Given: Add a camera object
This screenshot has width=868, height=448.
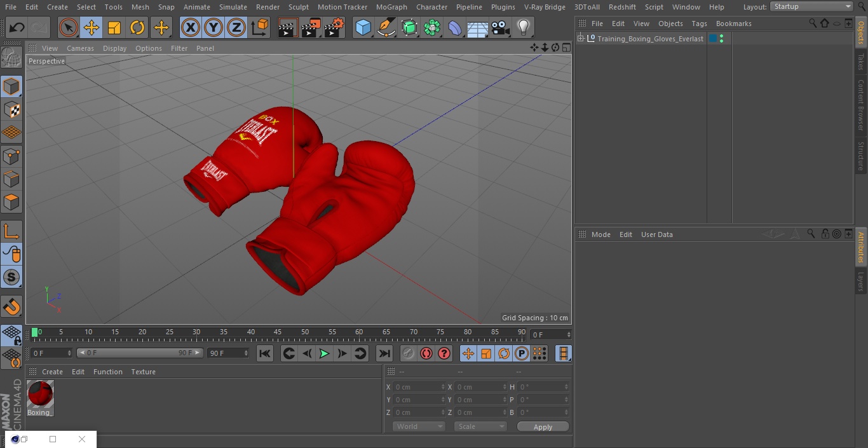Looking at the screenshot, I should (501, 27).
